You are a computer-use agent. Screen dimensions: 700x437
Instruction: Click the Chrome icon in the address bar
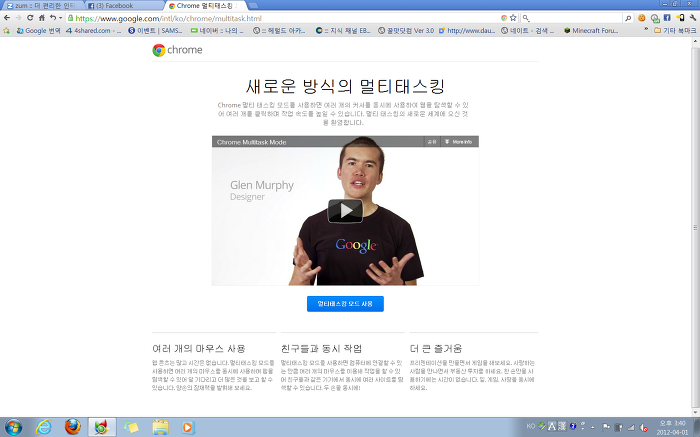[x=504, y=18]
